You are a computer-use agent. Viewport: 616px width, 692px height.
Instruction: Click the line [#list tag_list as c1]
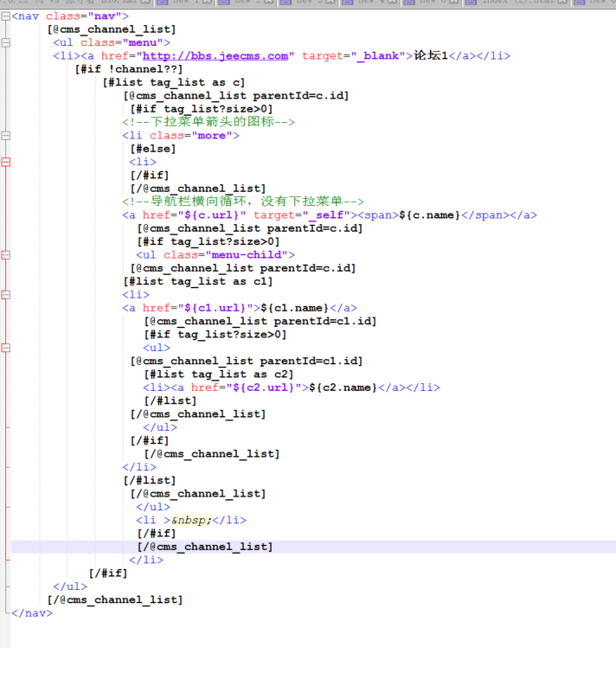tap(198, 282)
